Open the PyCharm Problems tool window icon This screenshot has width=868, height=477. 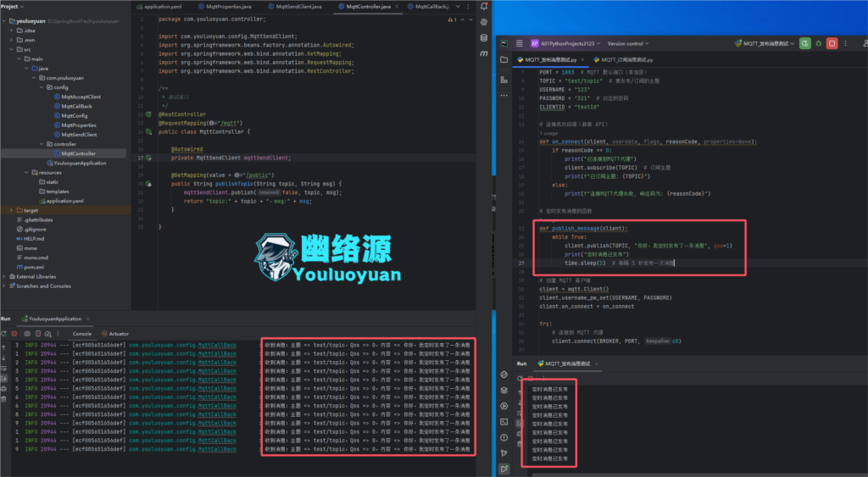pos(504,437)
